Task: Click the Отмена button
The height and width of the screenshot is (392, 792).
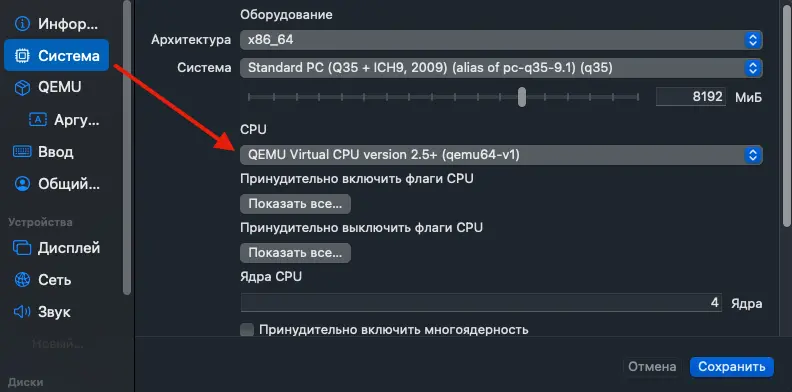Action: 652,367
